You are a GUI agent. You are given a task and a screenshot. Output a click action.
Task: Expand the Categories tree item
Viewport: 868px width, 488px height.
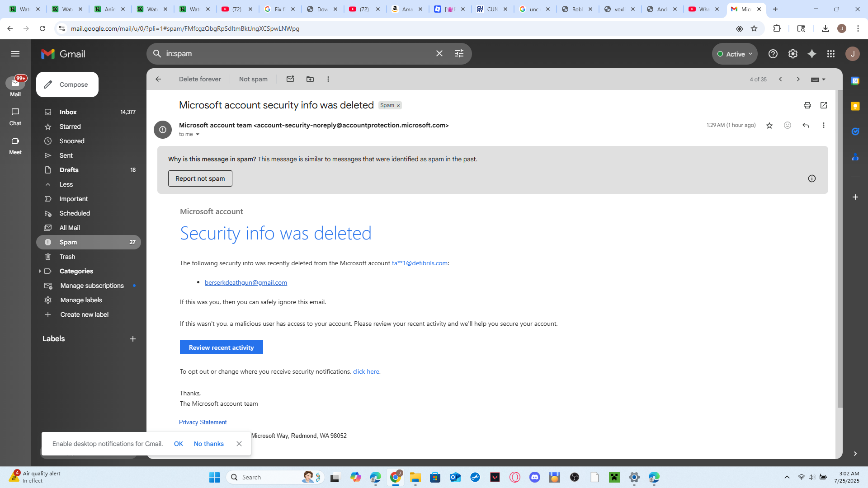click(40, 271)
